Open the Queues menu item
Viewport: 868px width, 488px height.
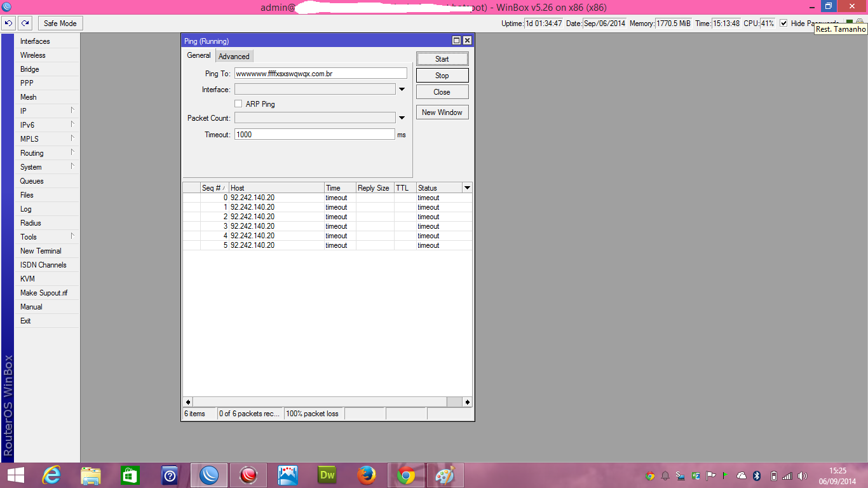pos(48,181)
